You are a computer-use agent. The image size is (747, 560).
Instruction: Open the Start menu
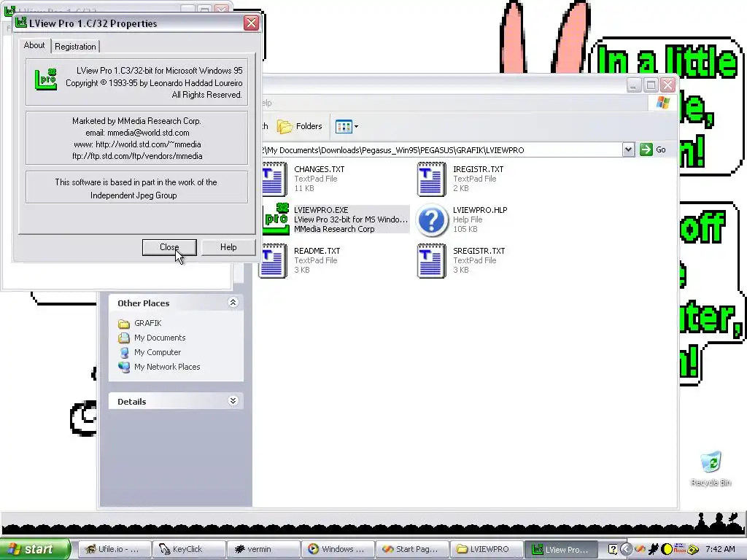coord(35,549)
